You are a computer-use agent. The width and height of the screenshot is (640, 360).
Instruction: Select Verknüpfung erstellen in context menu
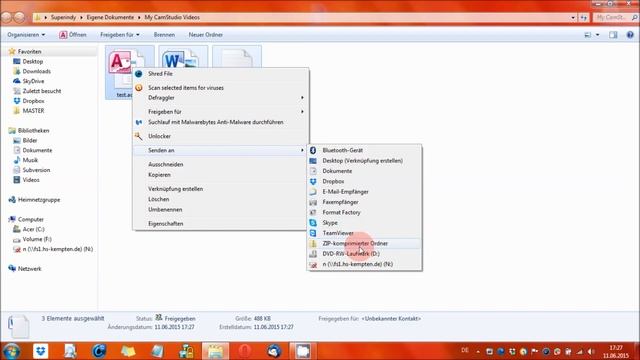pyautogui.click(x=176, y=189)
